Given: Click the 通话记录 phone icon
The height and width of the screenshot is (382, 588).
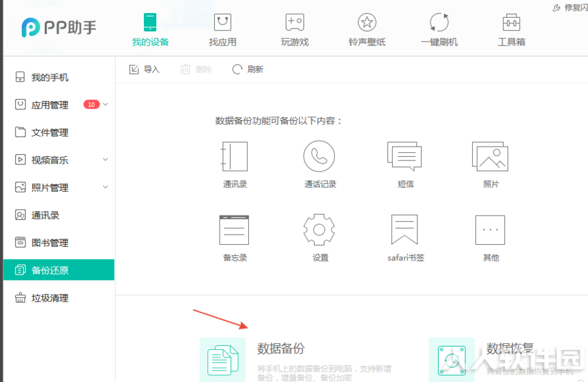Looking at the screenshot, I should (x=319, y=156).
